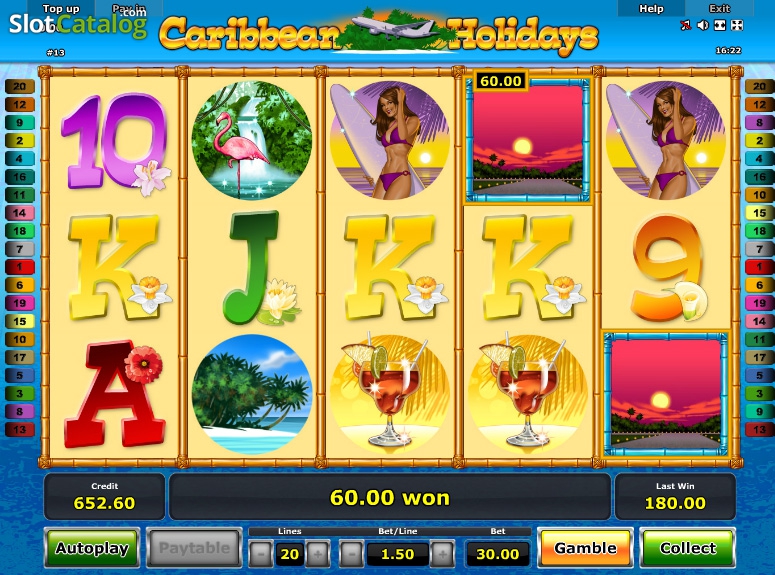Viewport: 775px width, 575px height.
Task: Toggle the fullscreen arrows icon
Action: tap(737, 25)
